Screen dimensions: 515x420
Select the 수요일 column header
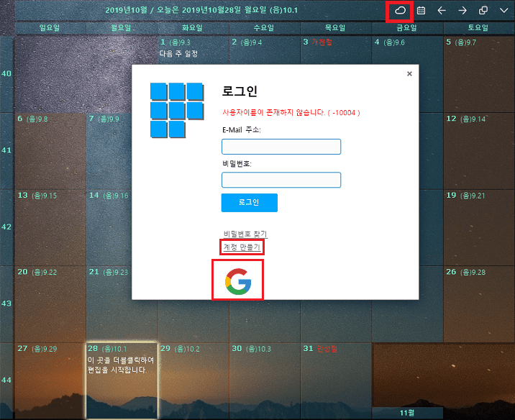[x=264, y=28]
